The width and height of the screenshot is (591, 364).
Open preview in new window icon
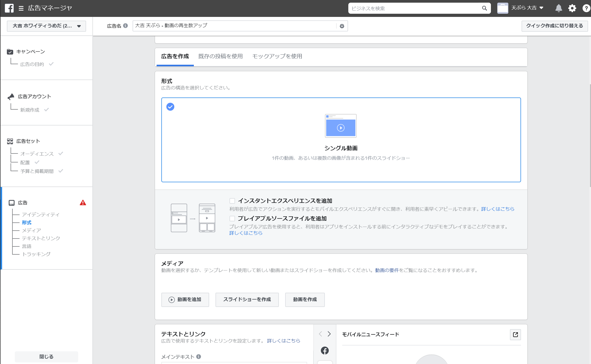coord(515,335)
